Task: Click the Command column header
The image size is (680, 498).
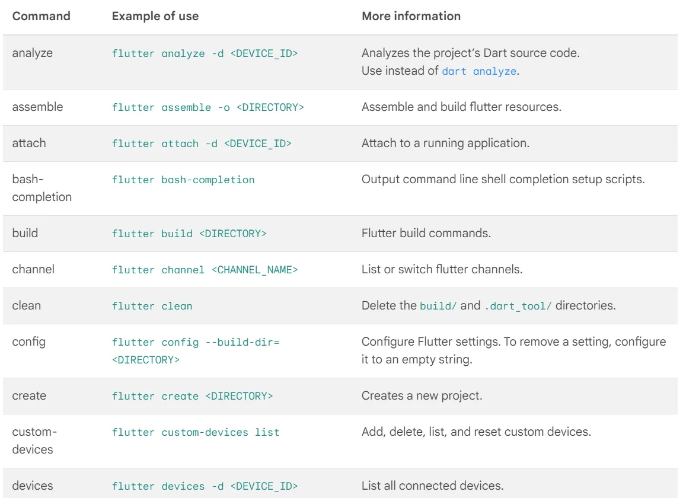Action: (x=41, y=16)
